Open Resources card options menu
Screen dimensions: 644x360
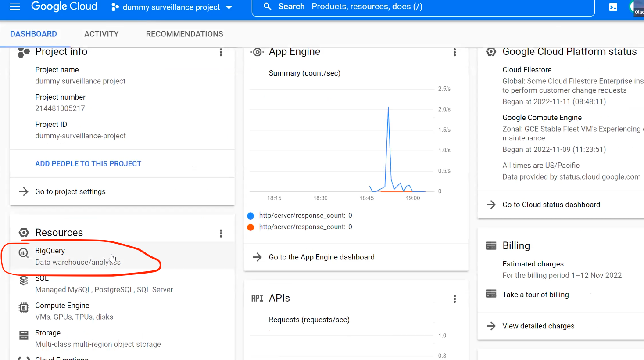[221, 233]
